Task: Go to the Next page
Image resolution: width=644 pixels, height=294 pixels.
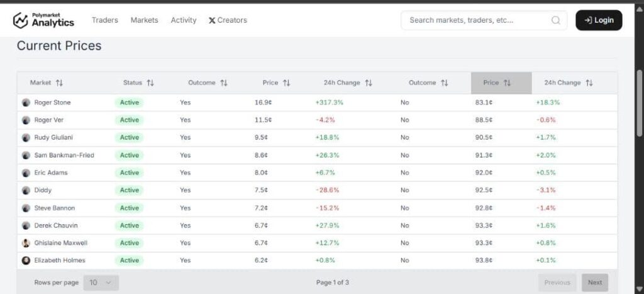Action: click(595, 283)
